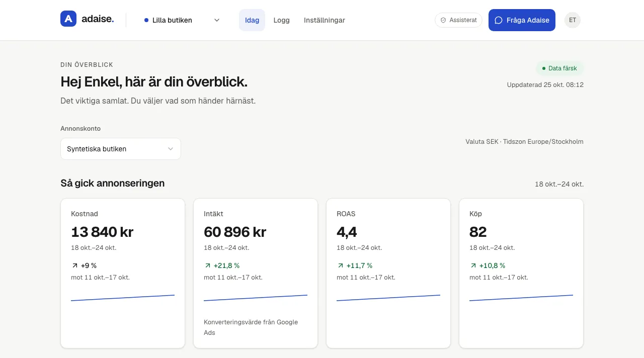
Task: Click the chevron in Annonskonto select box
Action: 171,149
